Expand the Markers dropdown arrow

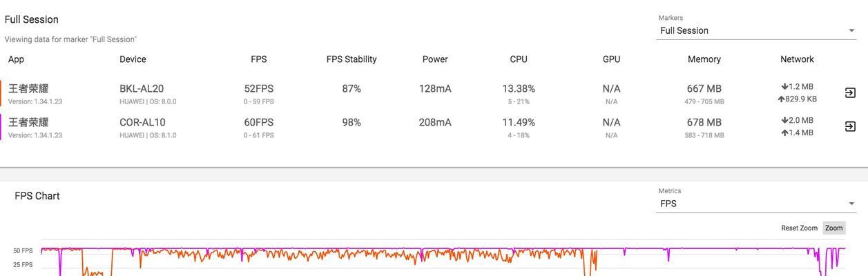(x=851, y=30)
